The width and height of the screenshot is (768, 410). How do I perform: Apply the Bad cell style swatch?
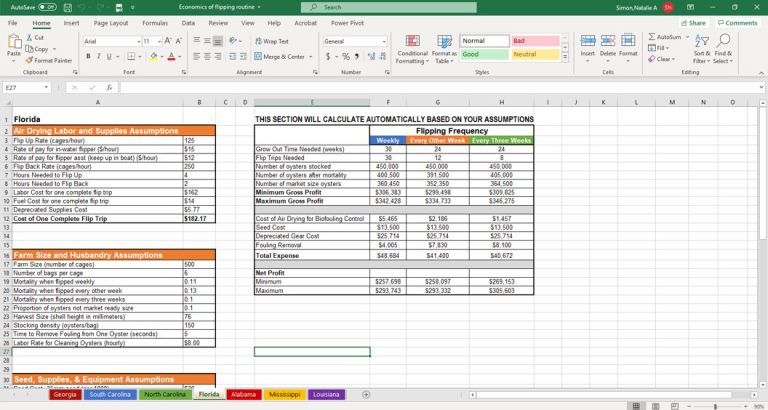[x=534, y=41]
